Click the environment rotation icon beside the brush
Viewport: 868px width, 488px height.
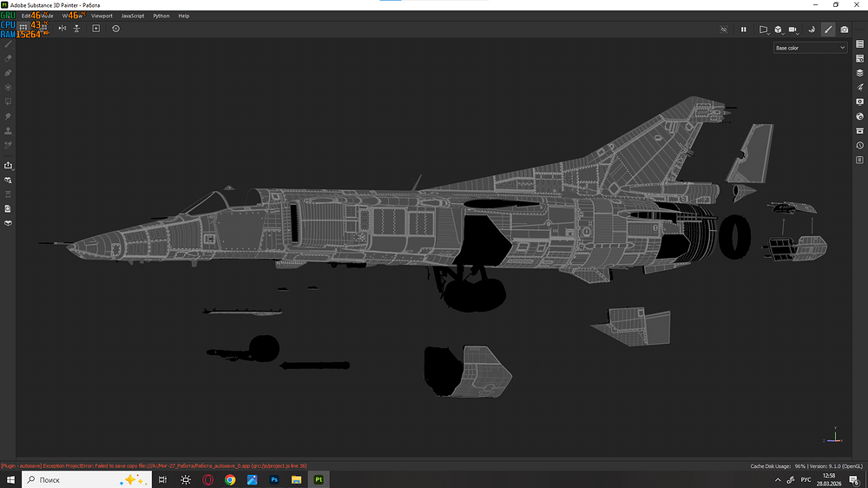(812, 30)
